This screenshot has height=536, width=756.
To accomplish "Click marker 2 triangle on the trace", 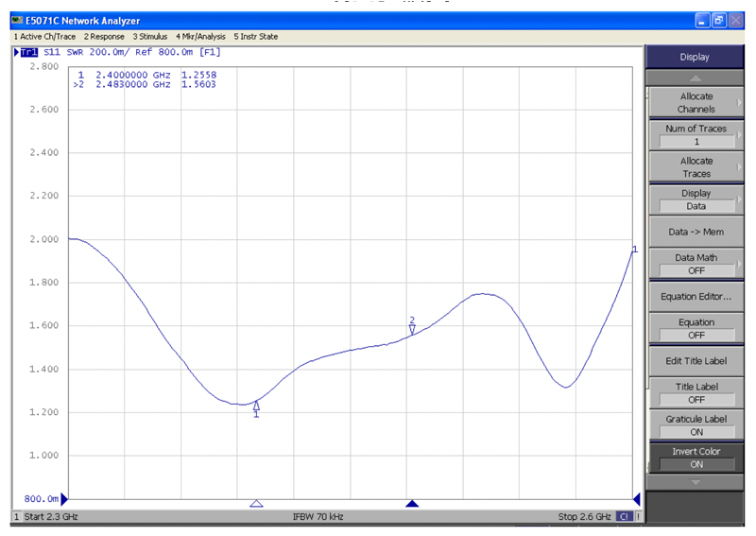I will click(x=412, y=328).
